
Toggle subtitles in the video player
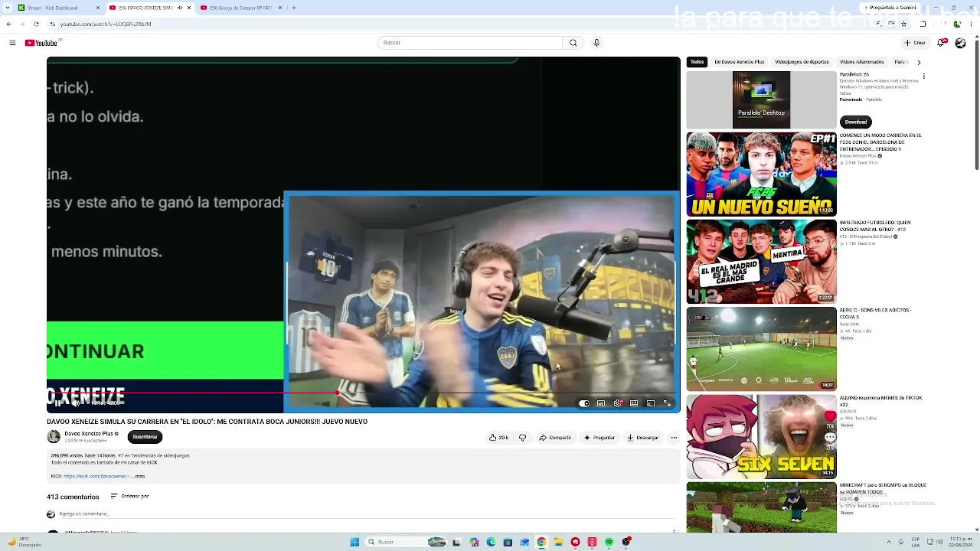pos(601,403)
